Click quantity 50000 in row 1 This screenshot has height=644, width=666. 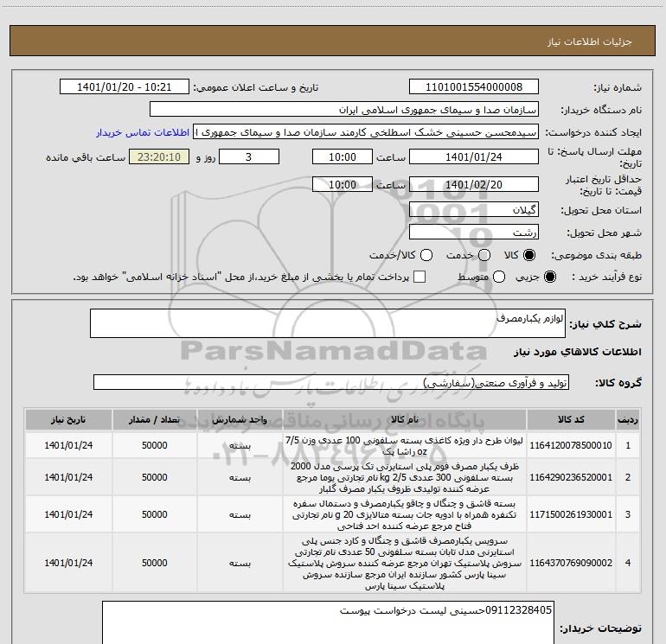pyautogui.click(x=155, y=445)
